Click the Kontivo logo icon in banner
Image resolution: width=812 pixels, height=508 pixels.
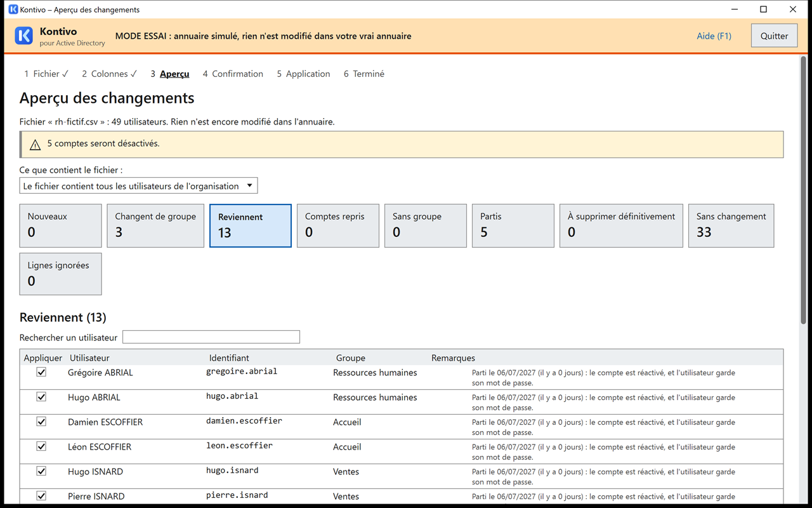point(23,36)
